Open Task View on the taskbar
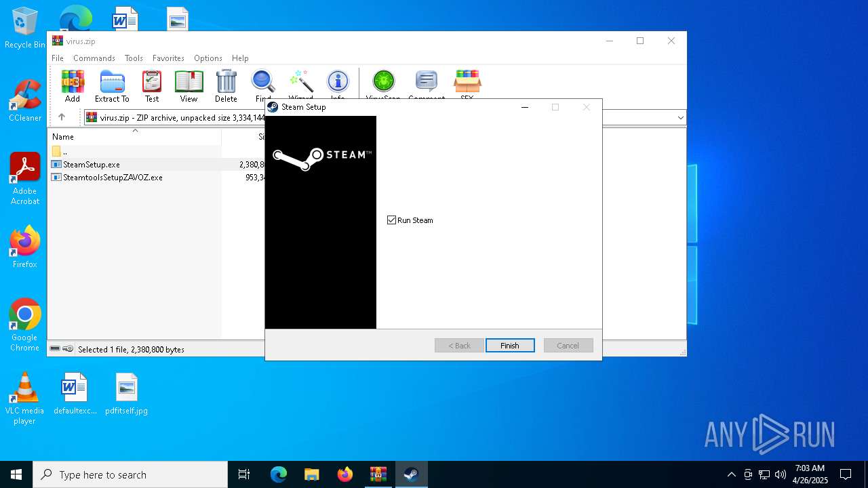868x488 pixels. coord(244,474)
